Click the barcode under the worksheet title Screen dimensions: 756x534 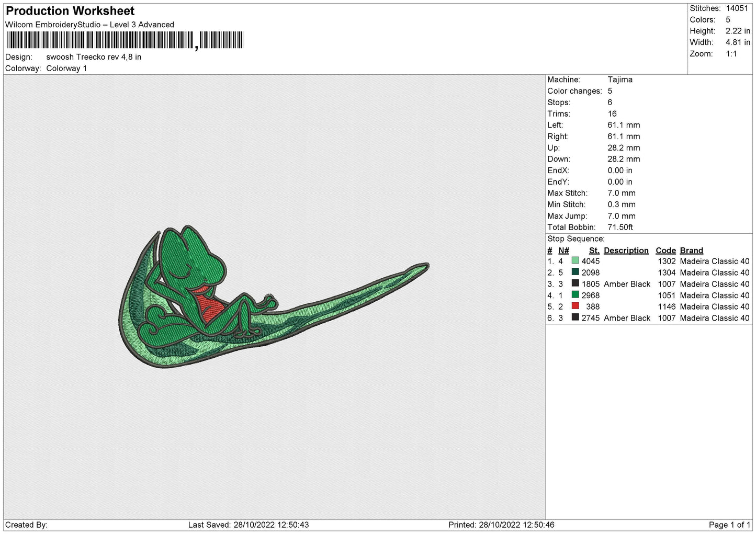(125, 40)
